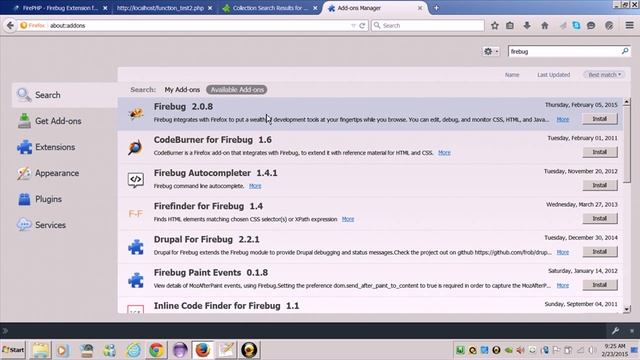Click the results list scrollbar up arrow
Viewport: 640px width, 360px height.
[627, 101]
